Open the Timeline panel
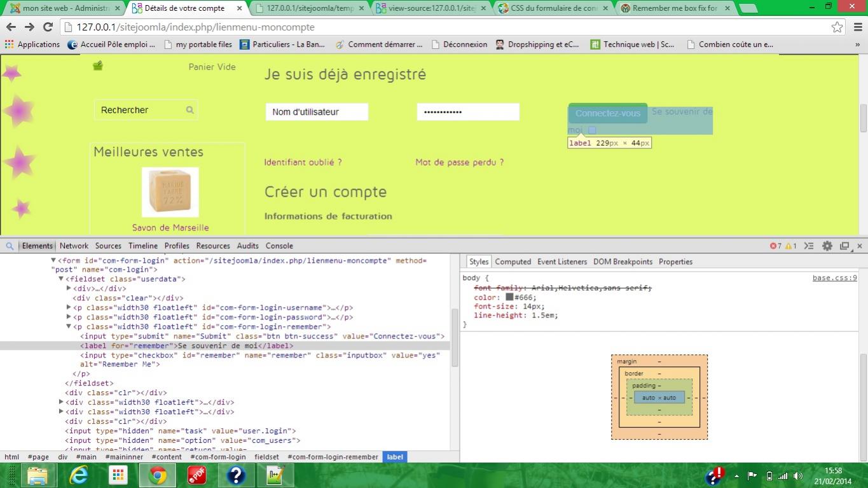Viewport: 868px width, 488px height. point(143,246)
